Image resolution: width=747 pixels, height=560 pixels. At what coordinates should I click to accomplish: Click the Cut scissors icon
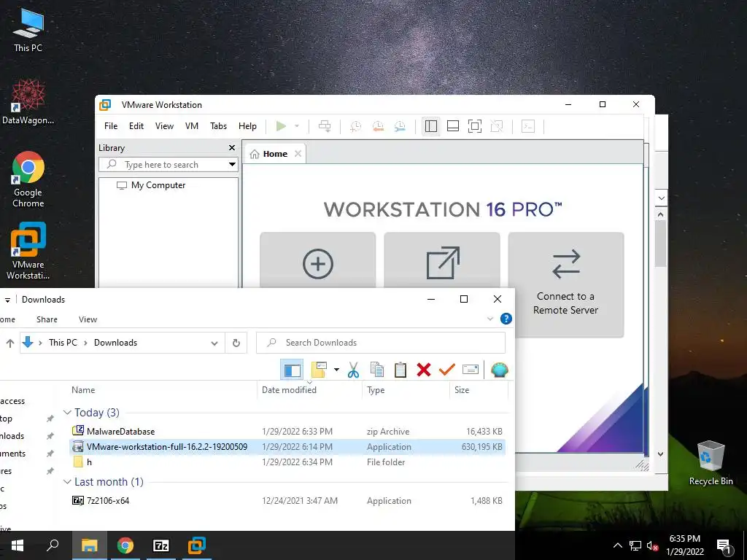click(x=353, y=370)
